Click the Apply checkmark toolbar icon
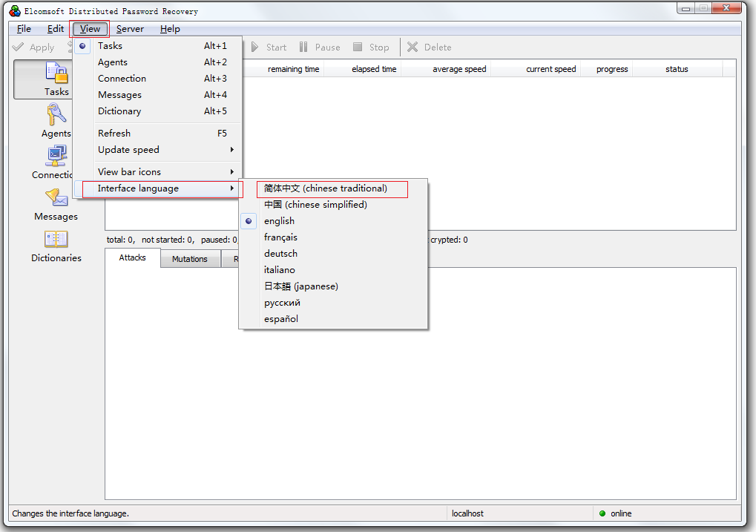Screen dimensions: 756x532 pos(19,47)
